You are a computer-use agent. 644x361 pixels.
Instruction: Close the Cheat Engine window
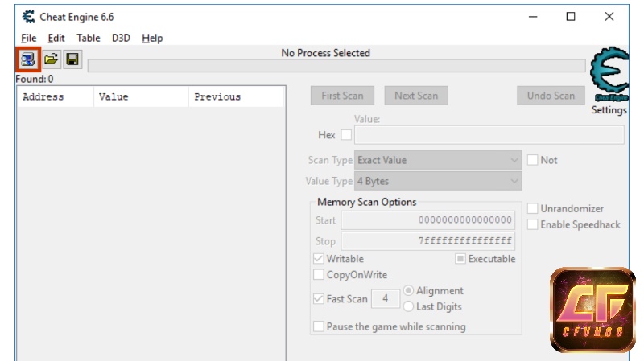click(609, 17)
